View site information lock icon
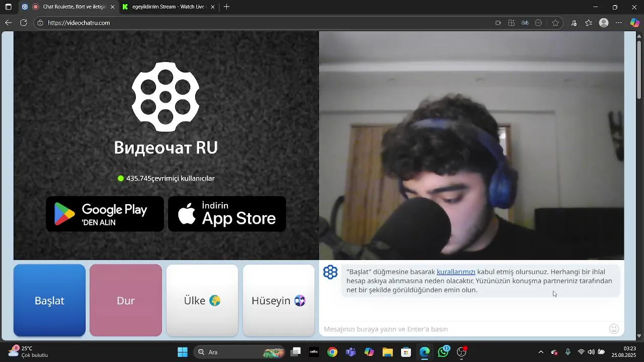The width and height of the screenshot is (644, 362). coord(40,23)
